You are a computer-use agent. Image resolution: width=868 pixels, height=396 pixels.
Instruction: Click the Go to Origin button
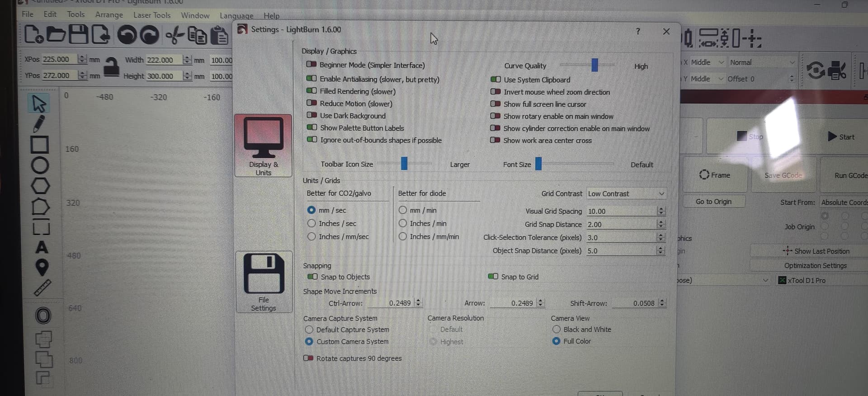(x=713, y=202)
